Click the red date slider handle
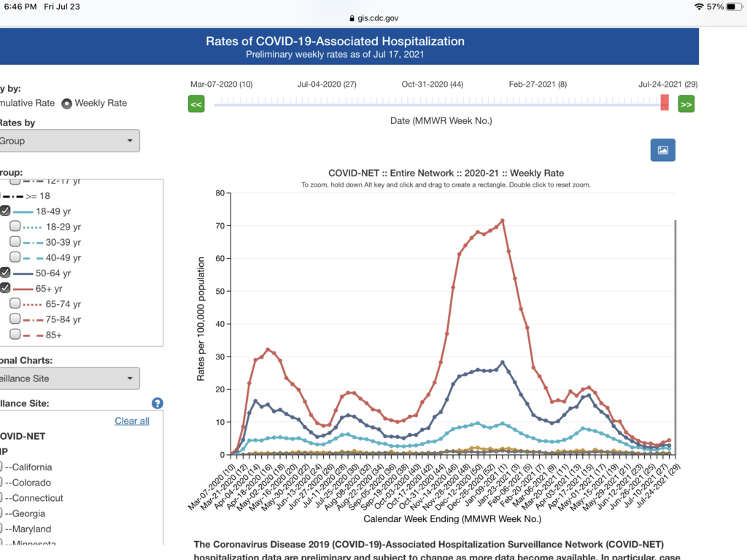This screenshot has height=560, width=747. pos(665,104)
